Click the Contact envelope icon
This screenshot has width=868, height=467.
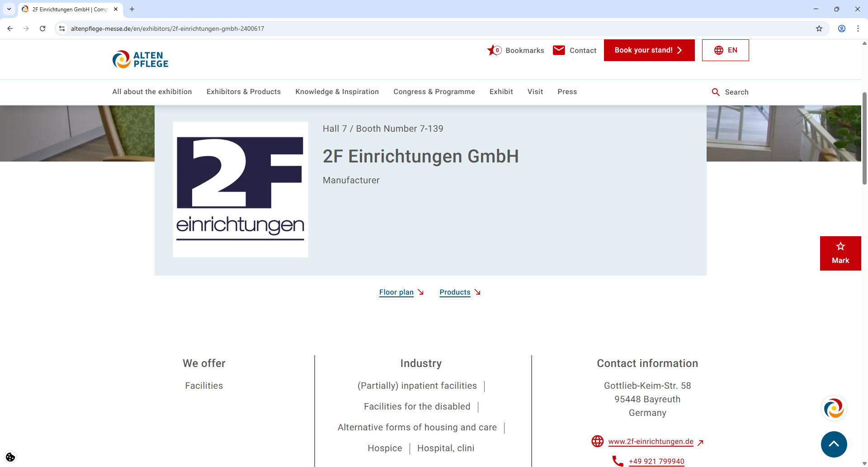pos(559,50)
